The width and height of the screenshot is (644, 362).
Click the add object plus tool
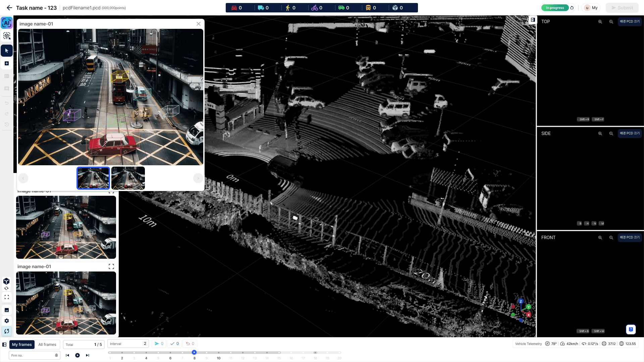pyautogui.click(x=7, y=63)
